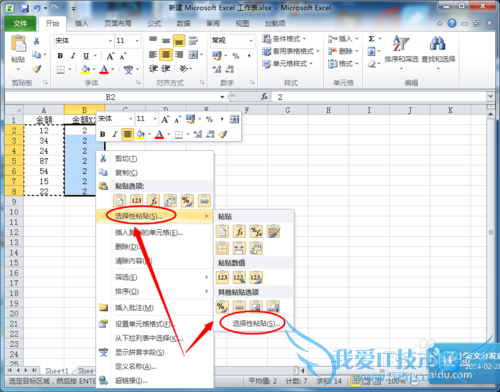Click the percent style button in ribbon
Viewport: 500px width, 392px height.
[236, 56]
